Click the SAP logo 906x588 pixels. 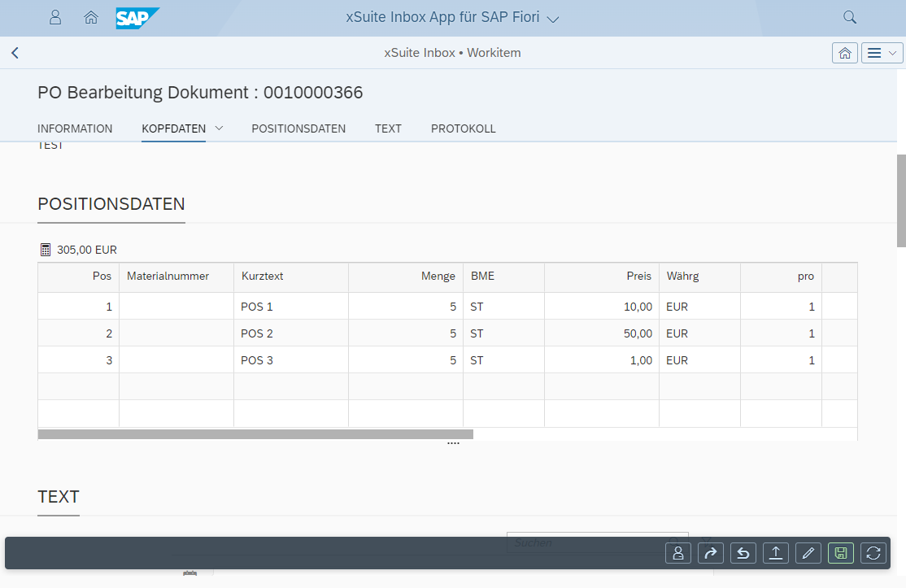coord(137,18)
